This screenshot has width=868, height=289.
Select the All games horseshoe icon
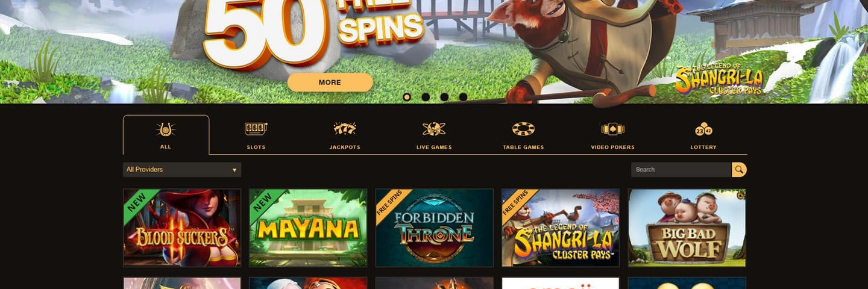[x=166, y=129]
